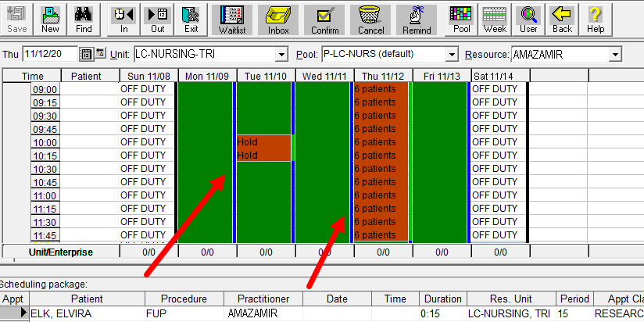
Task: Click OFF DUTY cell Saturday at 10:30
Action: coord(499,168)
